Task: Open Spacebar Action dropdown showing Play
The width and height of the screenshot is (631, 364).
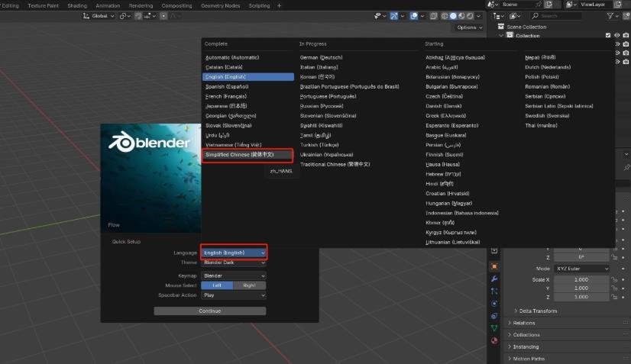Action: coord(234,295)
